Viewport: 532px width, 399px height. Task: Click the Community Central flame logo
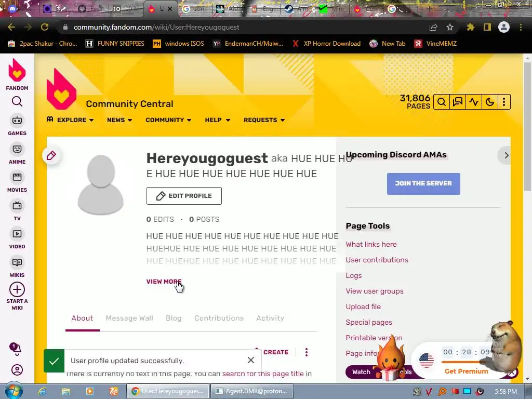click(x=61, y=89)
